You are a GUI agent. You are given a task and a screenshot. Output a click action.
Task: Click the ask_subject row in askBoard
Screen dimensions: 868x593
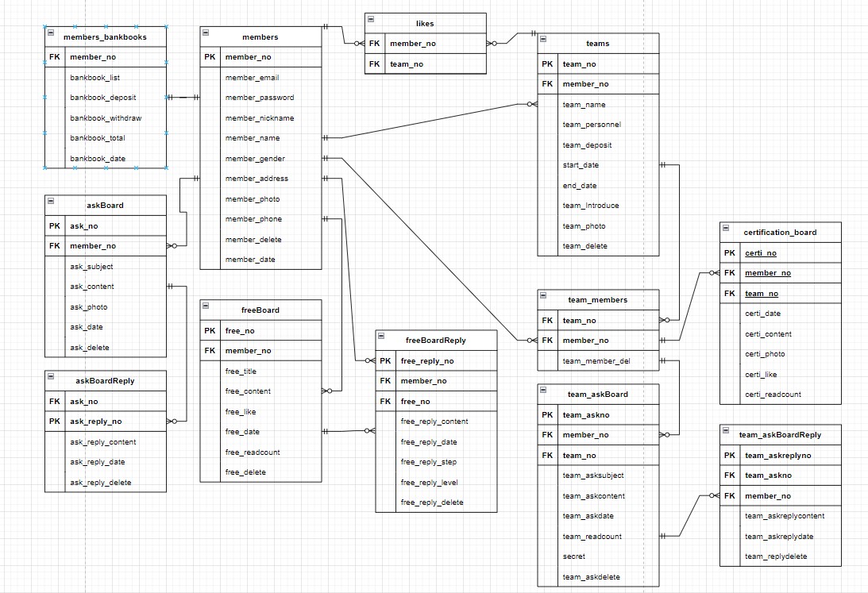(x=106, y=267)
